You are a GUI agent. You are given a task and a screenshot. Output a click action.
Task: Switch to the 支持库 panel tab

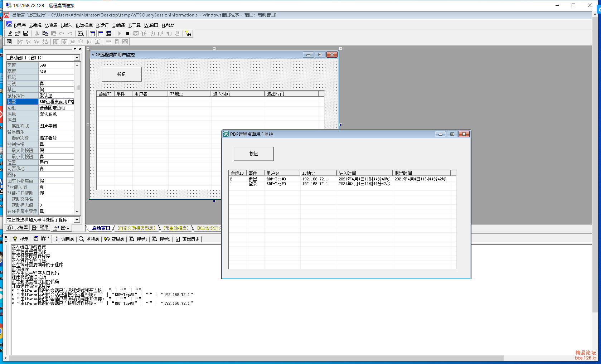(x=18, y=228)
